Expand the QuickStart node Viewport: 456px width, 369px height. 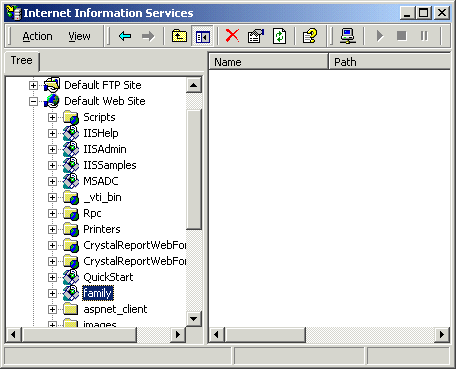pyautogui.click(x=52, y=277)
